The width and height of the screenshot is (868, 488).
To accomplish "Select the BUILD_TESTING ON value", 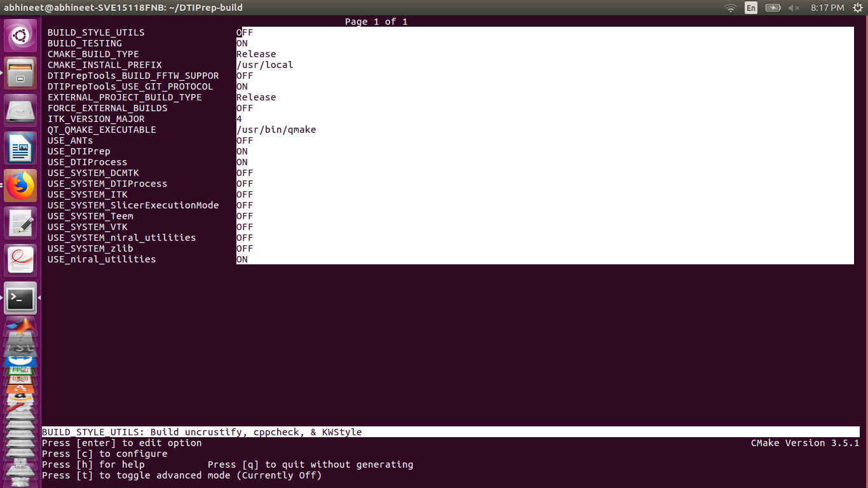I will click(242, 43).
